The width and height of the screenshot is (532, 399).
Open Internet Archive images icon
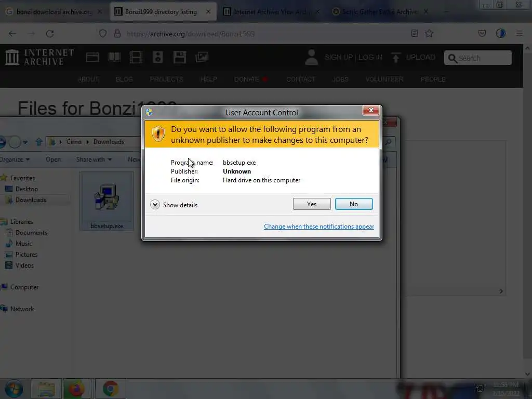202,57
